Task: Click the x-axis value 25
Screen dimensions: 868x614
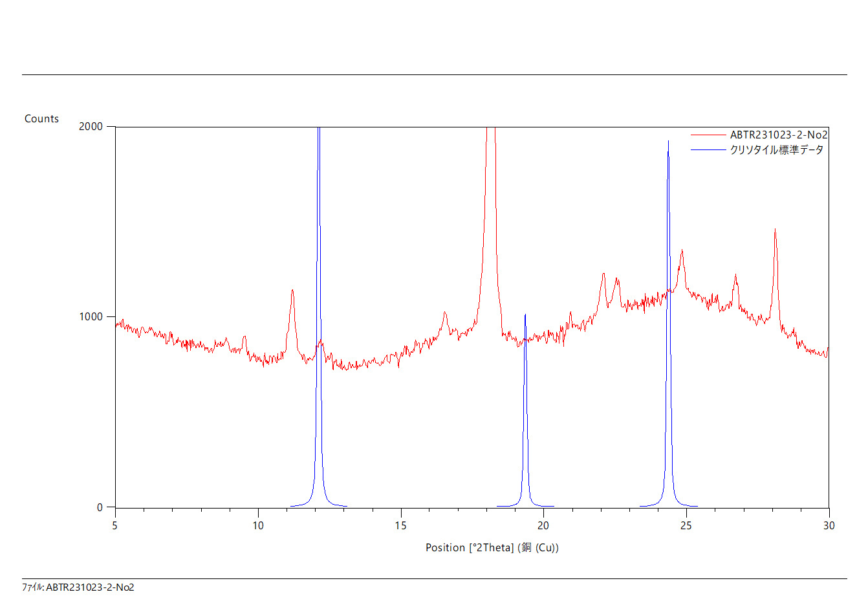Action: (686, 525)
